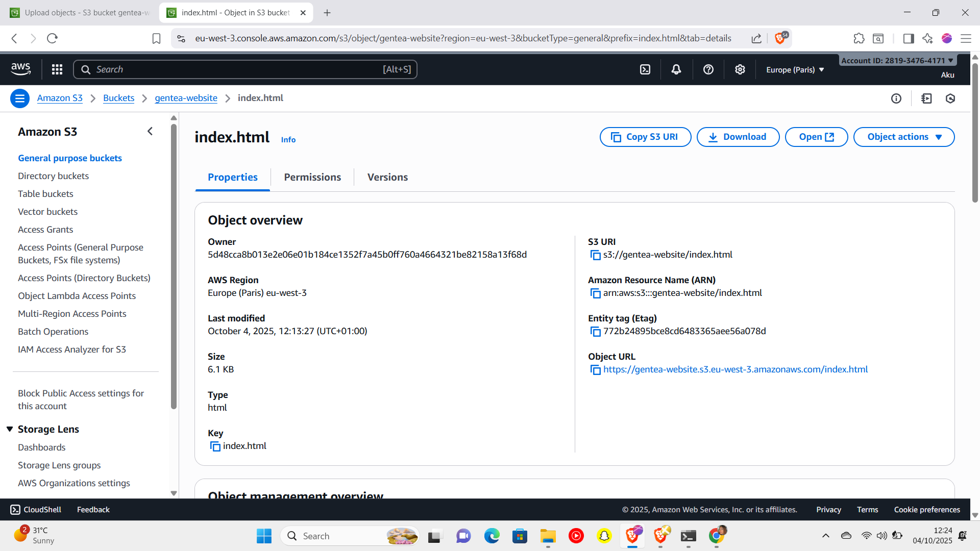Open the notifications bell
Screen dimensions: 980x551
tap(676, 69)
